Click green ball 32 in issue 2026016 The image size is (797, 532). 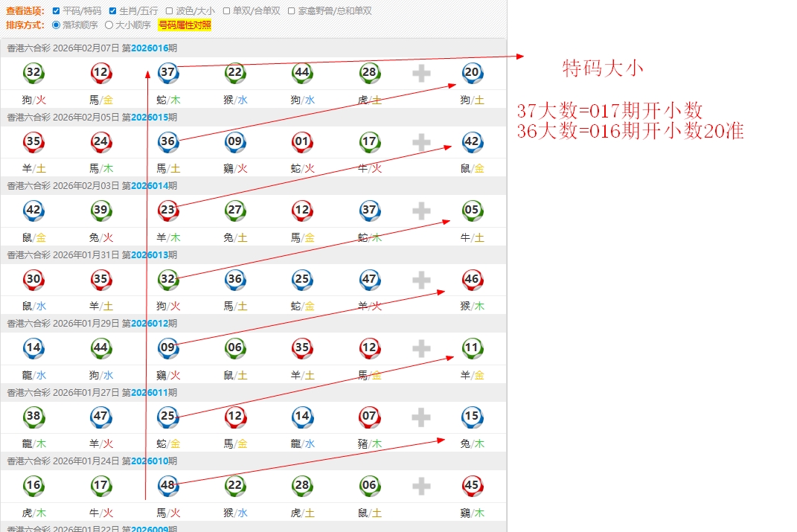[x=33, y=73]
